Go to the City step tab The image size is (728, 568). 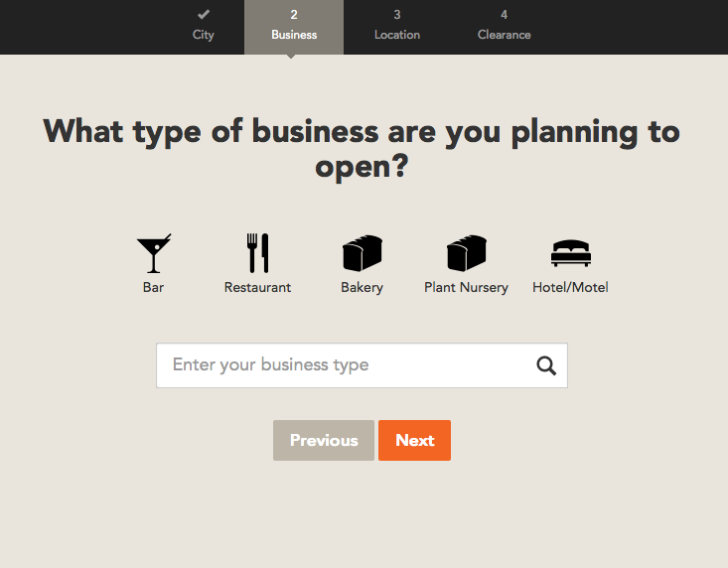tap(204, 27)
